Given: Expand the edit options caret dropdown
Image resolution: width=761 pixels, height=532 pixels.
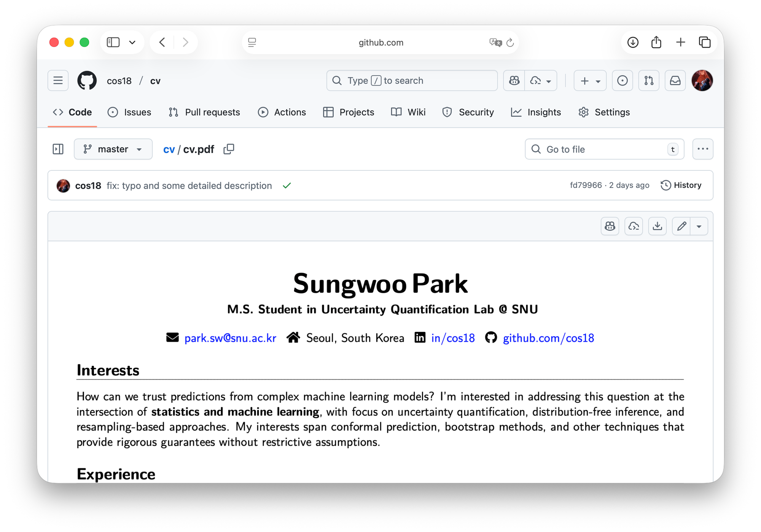Looking at the screenshot, I should 699,226.
